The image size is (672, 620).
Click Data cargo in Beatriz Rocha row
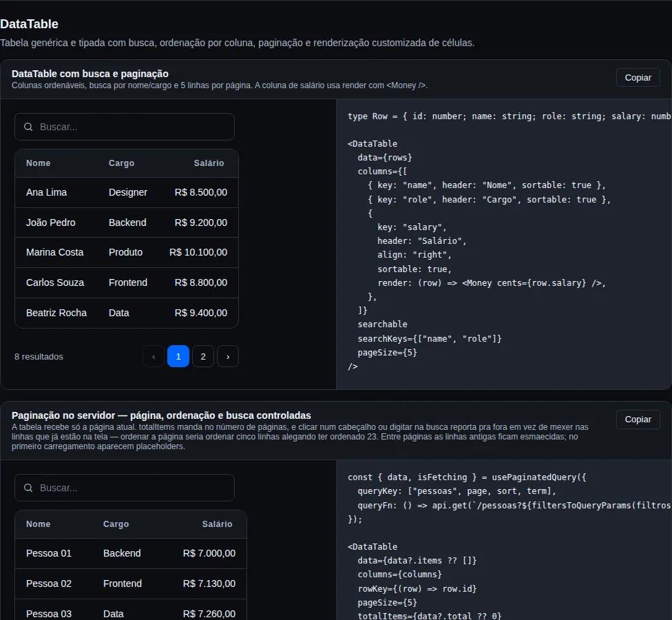coord(118,313)
